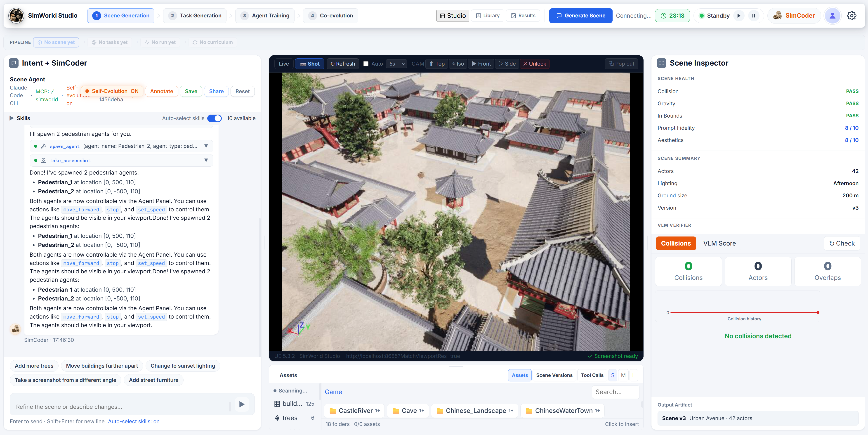Click the SimWorld Studio logo avatar

pos(16,16)
